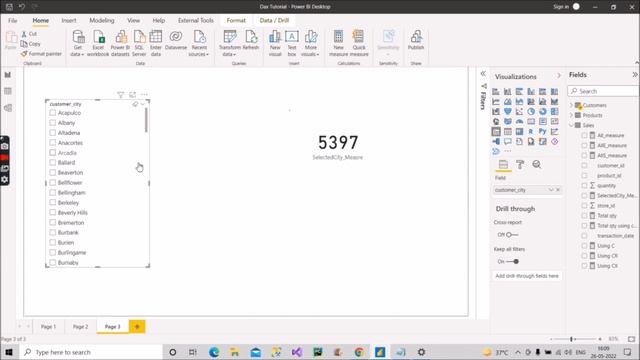Select the R script visual icon

click(x=531, y=131)
